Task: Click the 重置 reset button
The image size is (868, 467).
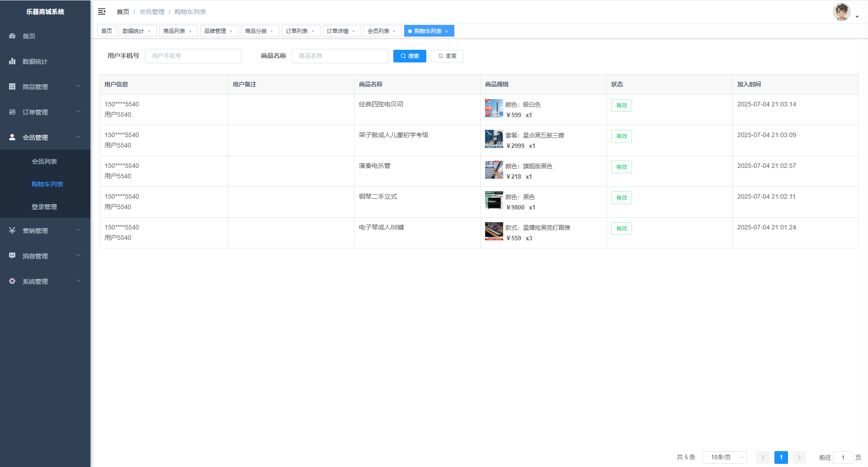Action: pyautogui.click(x=447, y=56)
